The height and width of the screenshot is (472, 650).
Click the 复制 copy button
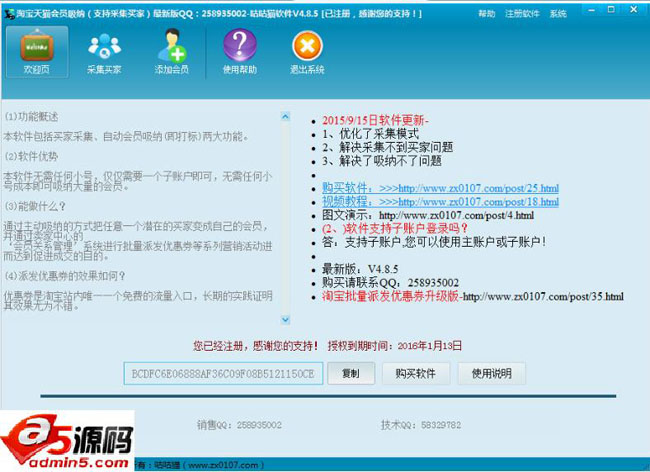click(x=351, y=373)
